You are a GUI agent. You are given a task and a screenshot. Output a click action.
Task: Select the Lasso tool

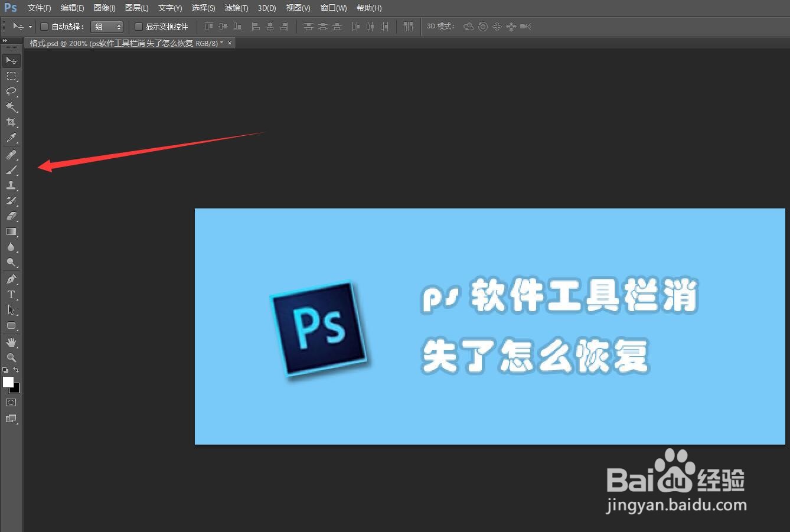coord(12,92)
